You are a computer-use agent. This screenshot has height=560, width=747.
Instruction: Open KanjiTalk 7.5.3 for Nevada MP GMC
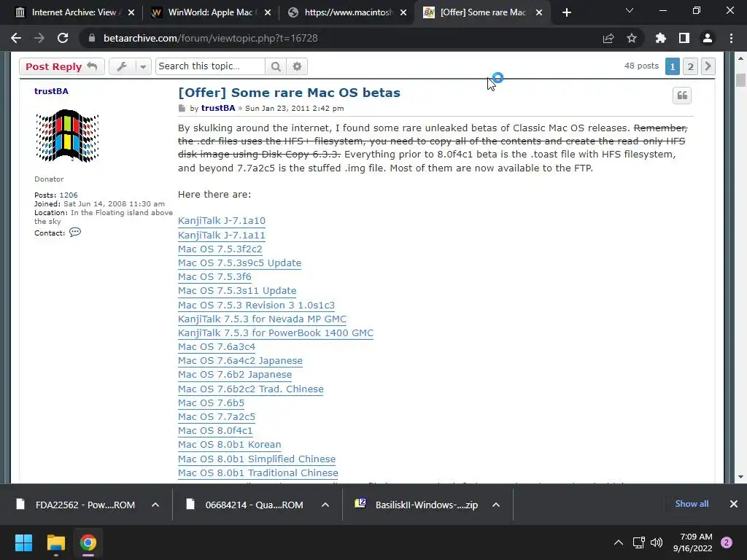(x=262, y=319)
